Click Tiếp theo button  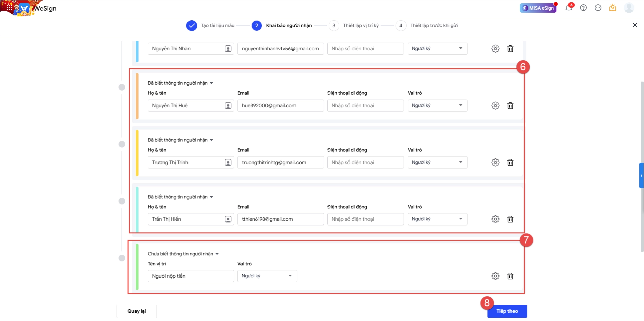click(507, 311)
